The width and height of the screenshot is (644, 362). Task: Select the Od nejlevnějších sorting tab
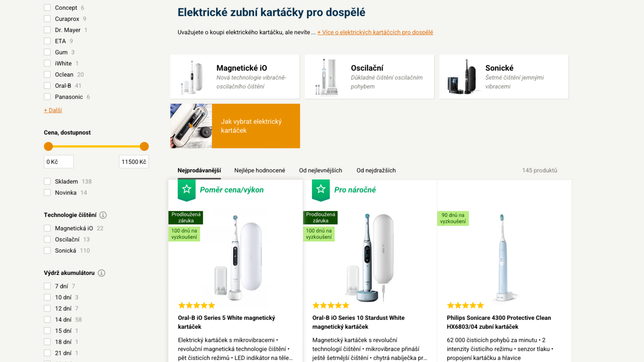(320, 170)
